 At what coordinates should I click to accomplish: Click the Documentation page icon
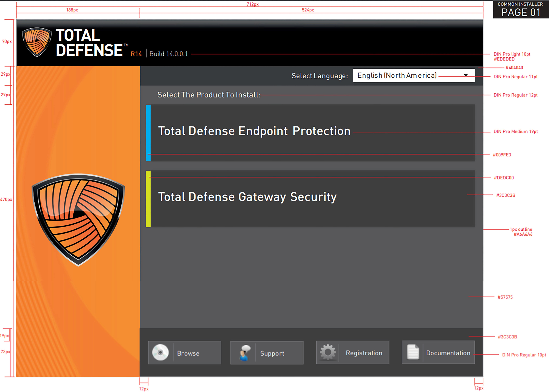(413, 352)
